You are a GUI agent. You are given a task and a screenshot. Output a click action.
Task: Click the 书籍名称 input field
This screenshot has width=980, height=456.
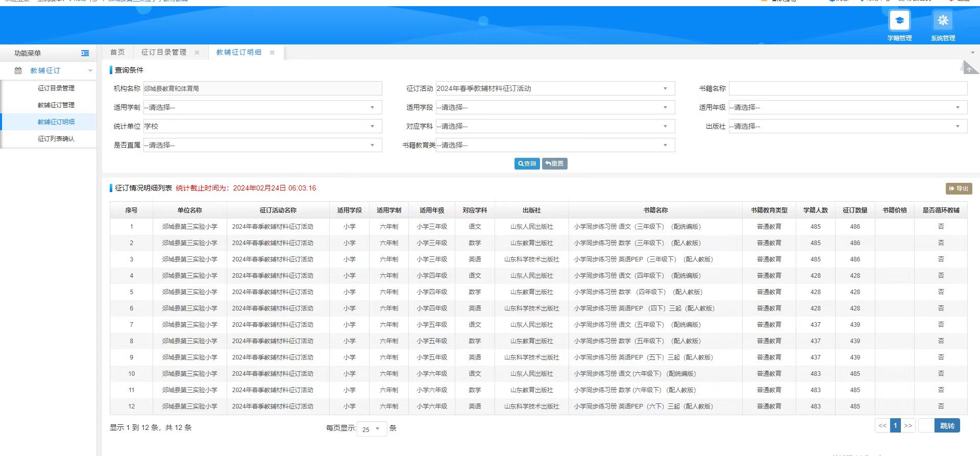click(x=847, y=88)
